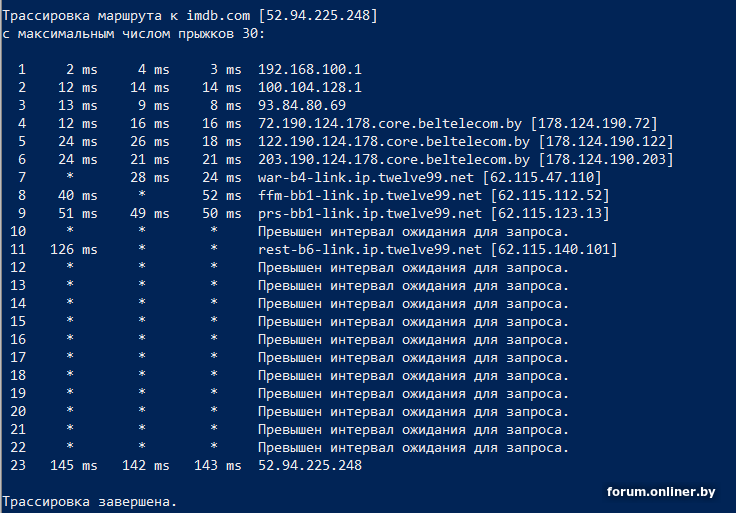Click the 126 ms latency value on hop 11

(x=74, y=249)
